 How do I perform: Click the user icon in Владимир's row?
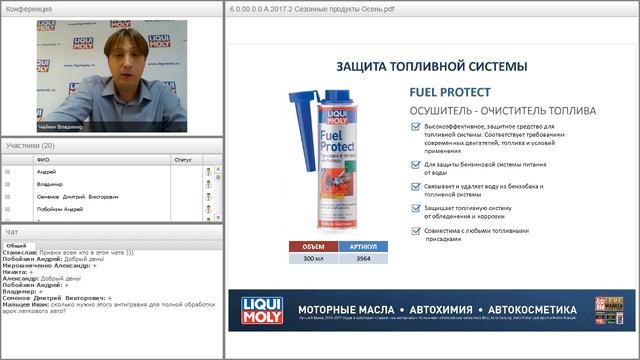209,184
